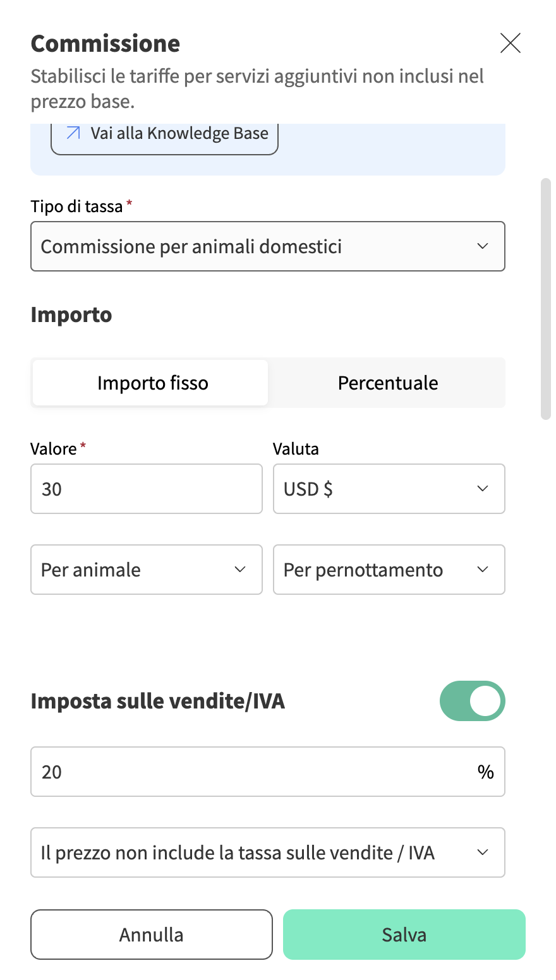This screenshot has height=980, width=556.
Task: Open the Tipo di tassa dropdown
Action: pyautogui.click(x=267, y=246)
